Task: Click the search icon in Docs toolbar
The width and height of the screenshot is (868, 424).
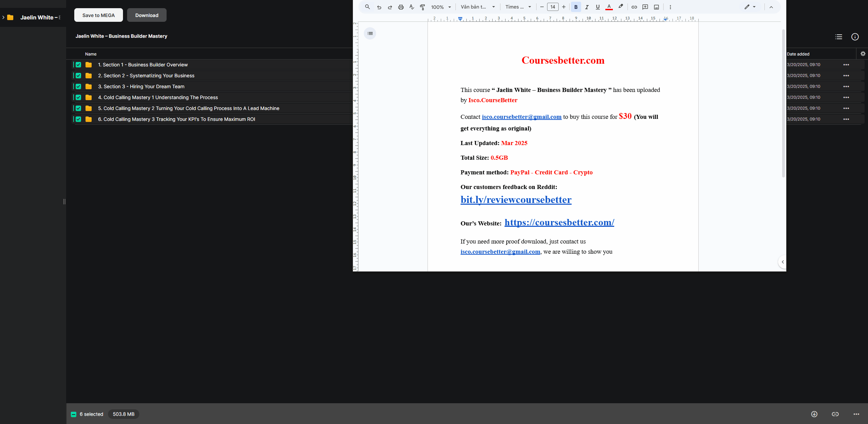Action: (x=367, y=7)
